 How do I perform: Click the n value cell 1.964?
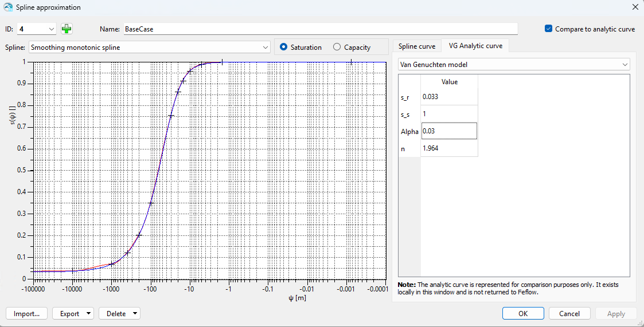click(448, 148)
